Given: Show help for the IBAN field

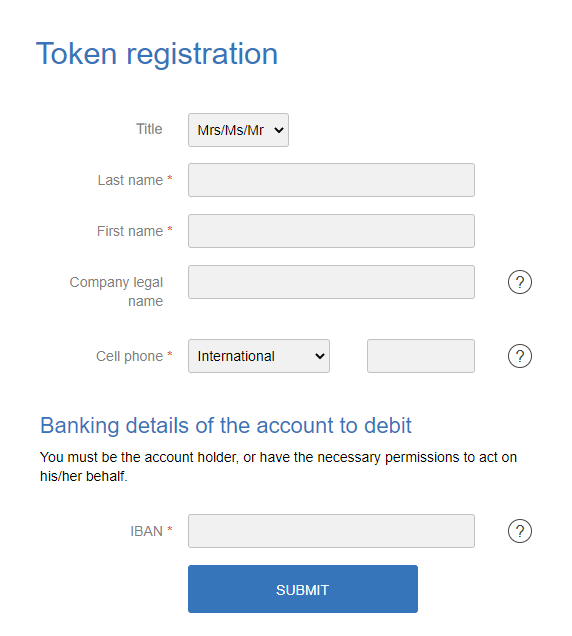Looking at the screenshot, I should coord(519,531).
